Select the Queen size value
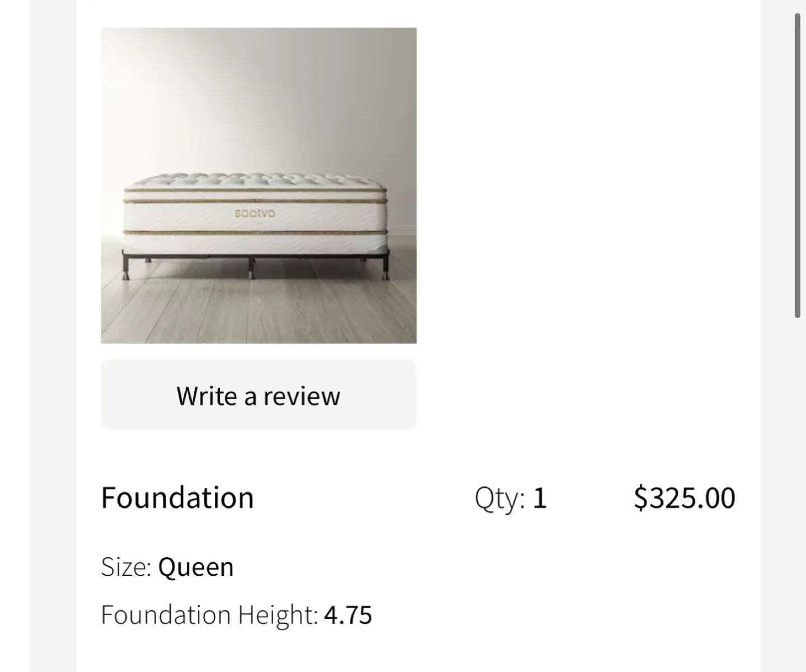 [196, 567]
